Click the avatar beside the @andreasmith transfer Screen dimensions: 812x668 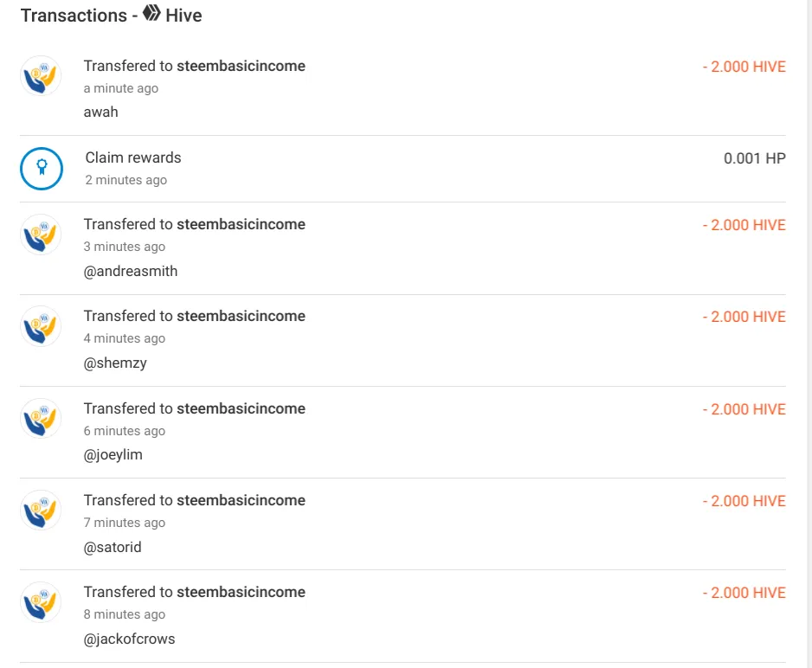41,234
